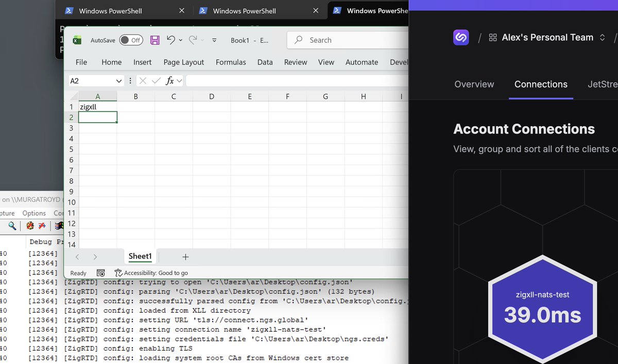The width and height of the screenshot is (618, 364).
Task: Switch to the first Windows PowerShell tab
Action: (x=110, y=11)
